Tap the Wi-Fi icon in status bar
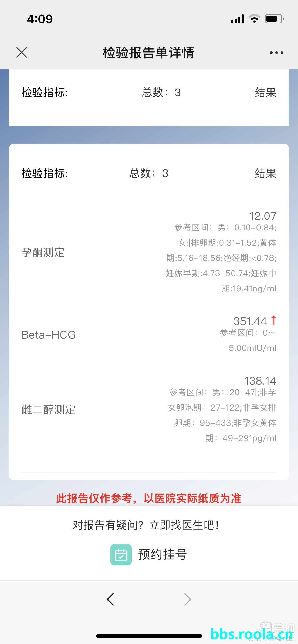 click(254, 19)
